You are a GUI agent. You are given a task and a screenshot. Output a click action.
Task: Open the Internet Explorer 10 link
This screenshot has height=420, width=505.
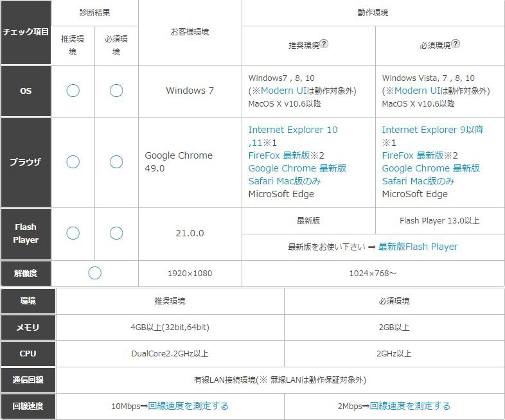coord(292,130)
